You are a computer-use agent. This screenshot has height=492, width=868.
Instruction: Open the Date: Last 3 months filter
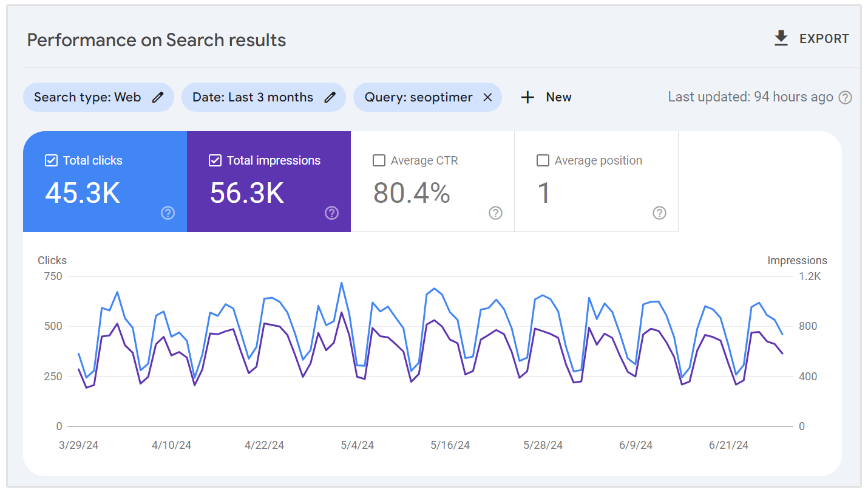255,97
